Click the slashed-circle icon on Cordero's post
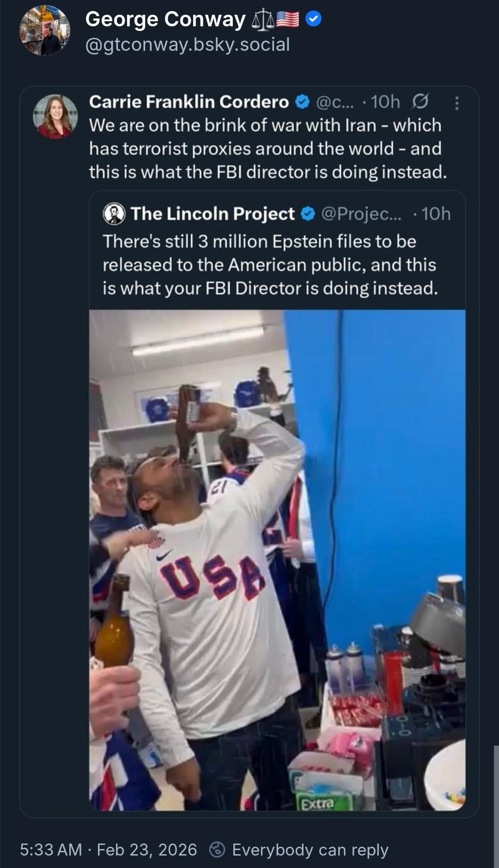The width and height of the screenshot is (499, 868). [x=420, y=102]
